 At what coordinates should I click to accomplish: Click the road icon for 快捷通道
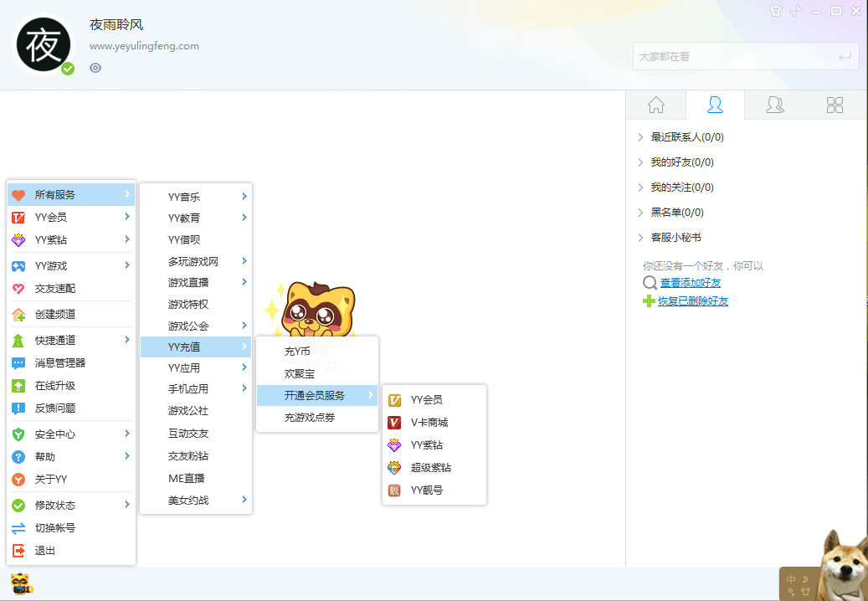[18, 341]
